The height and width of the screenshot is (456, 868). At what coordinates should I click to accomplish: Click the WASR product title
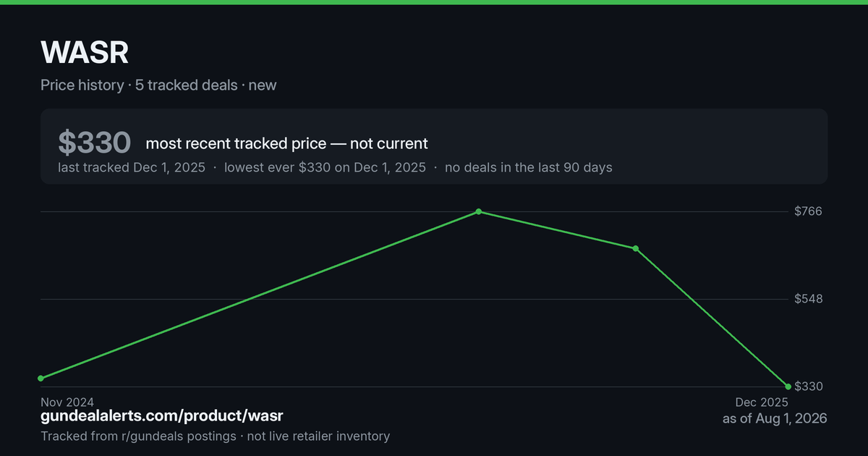[85, 54]
